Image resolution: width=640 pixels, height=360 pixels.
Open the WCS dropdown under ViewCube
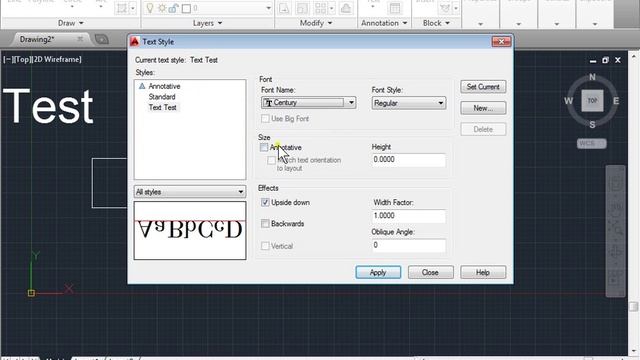pyautogui.click(x=591, y=144)
